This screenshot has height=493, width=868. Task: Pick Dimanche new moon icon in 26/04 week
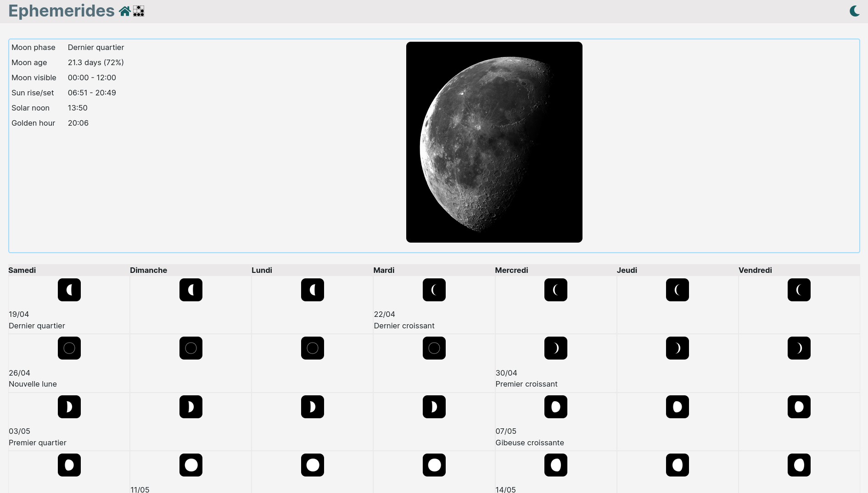click(x=191, y=348)
